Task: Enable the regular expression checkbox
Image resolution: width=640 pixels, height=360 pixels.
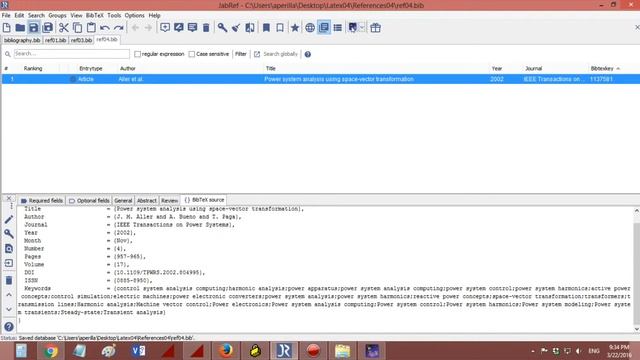Action: point(138,54)
